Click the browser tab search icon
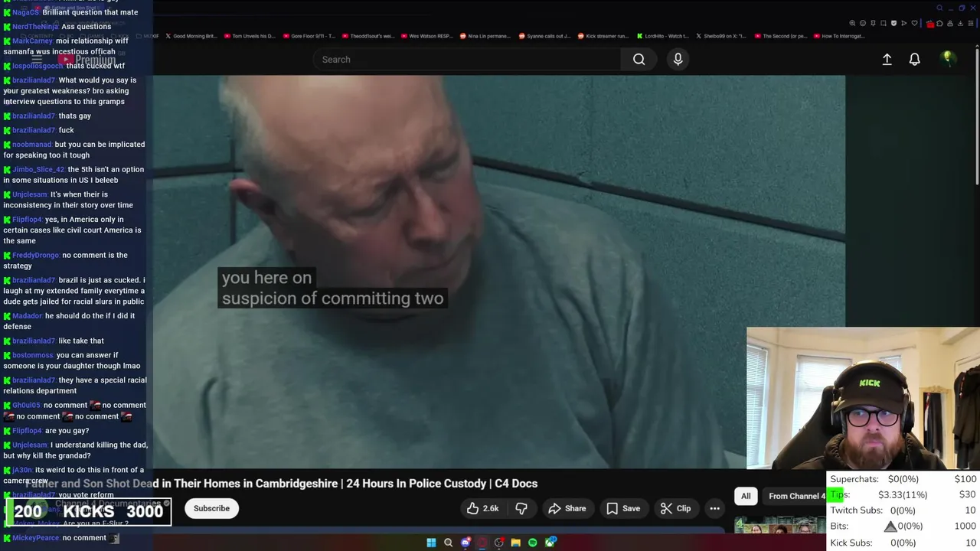The image size is (980, 551). (x=939, y=8)
